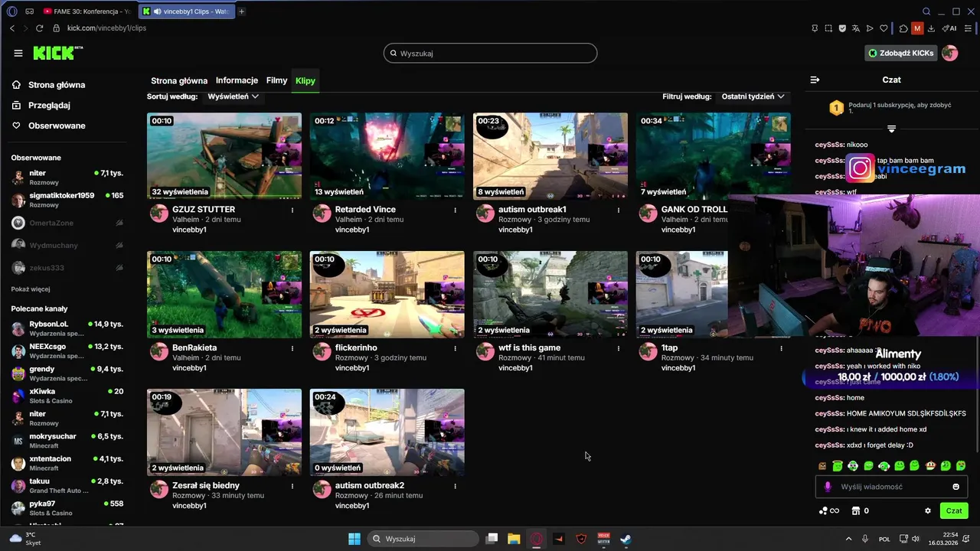Collapse the Czat panel using arrow icon
The image size is (980, 551).
pos(815,80)
